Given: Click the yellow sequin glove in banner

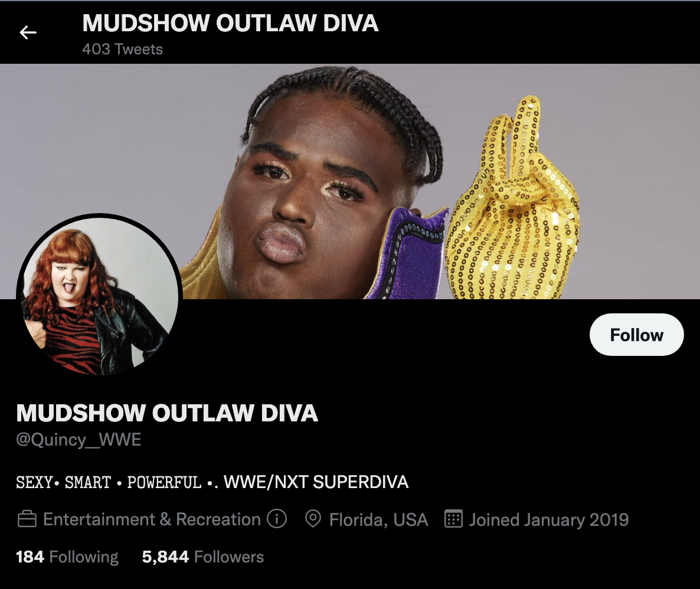Looking at the screenshot, I should tap(512, 201).
